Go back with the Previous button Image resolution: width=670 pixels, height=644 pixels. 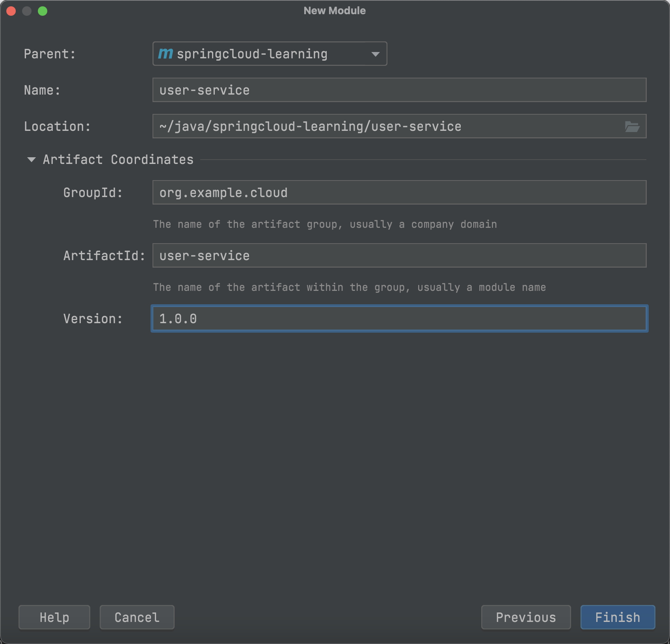[525, 617]
